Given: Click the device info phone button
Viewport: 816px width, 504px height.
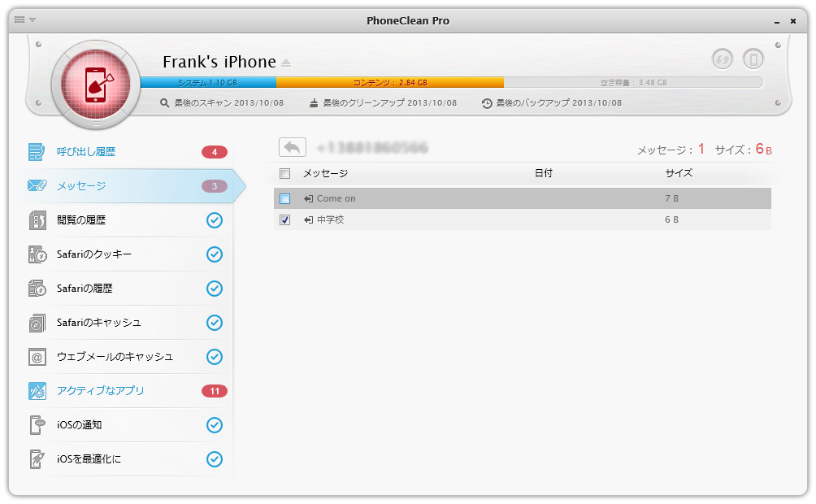Looking at the screenshot, I should [753, 59].
